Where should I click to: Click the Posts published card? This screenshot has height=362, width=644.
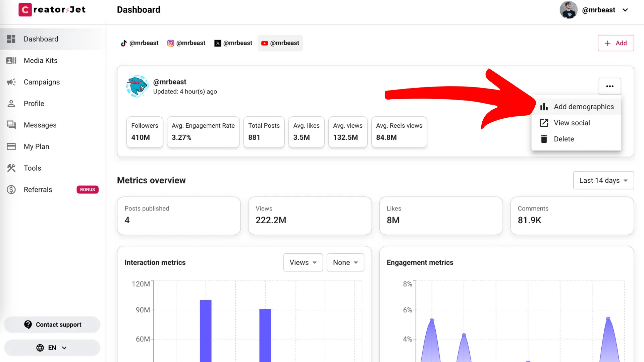click(179, 216)
